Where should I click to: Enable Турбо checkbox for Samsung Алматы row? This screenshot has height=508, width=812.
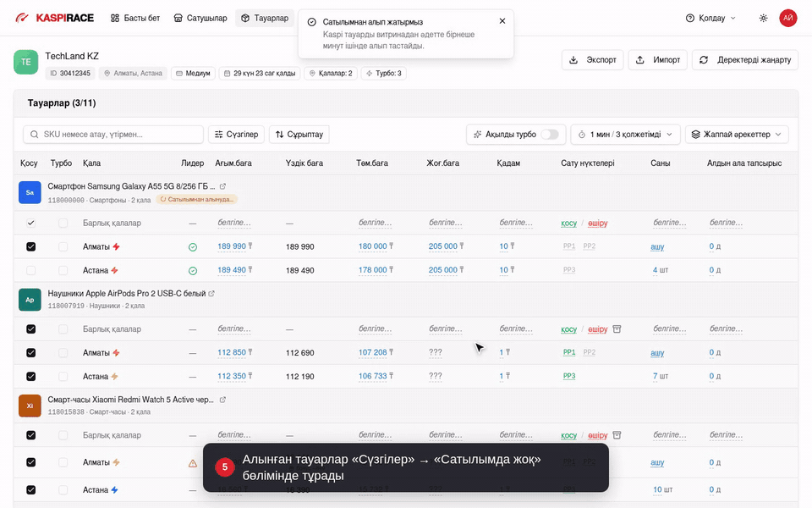pyautogui.click(x=63, y=246)
